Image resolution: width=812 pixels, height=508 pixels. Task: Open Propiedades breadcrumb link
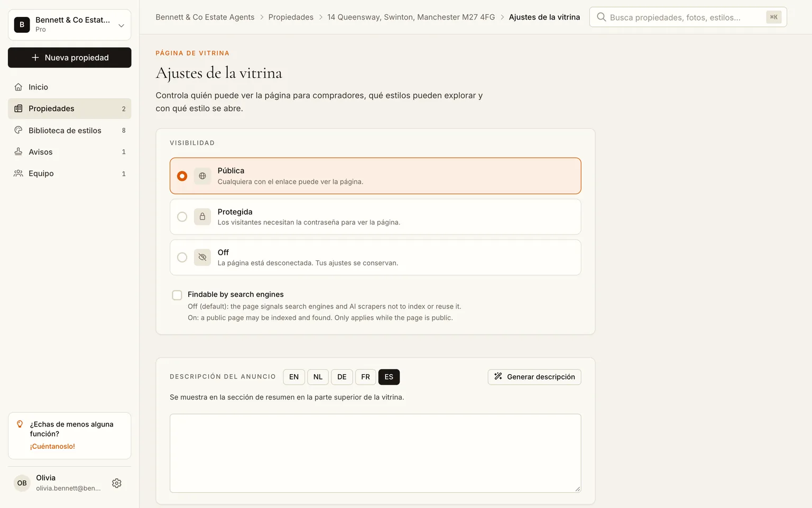pos(291,17)
